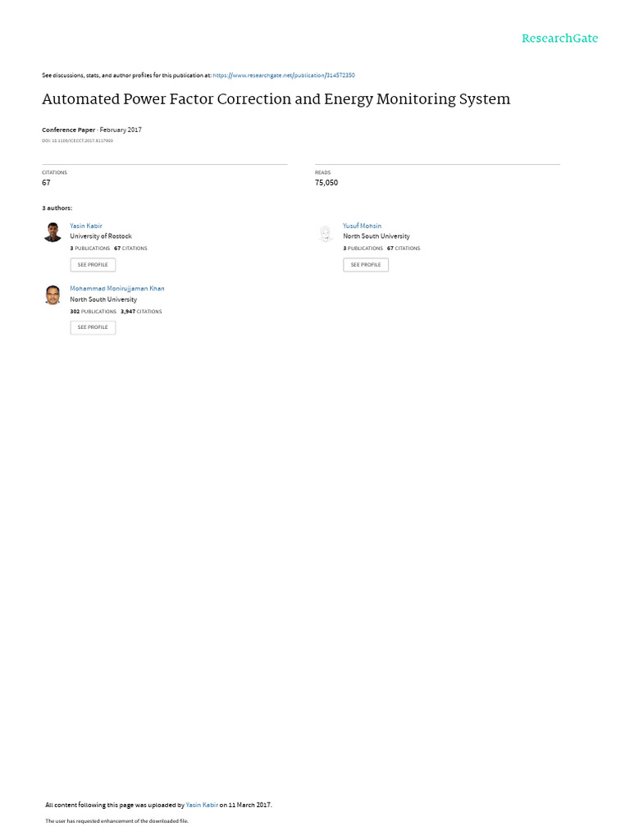The image size is (630, 840).
Task: Click the paper title heading
Action: (276, 99)
